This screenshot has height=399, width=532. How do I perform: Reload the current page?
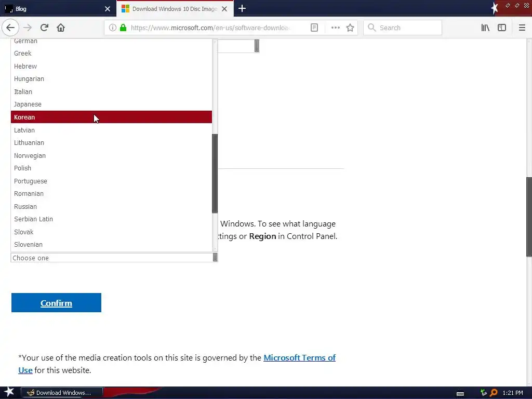pyautogui.click(x=44, y=28)
